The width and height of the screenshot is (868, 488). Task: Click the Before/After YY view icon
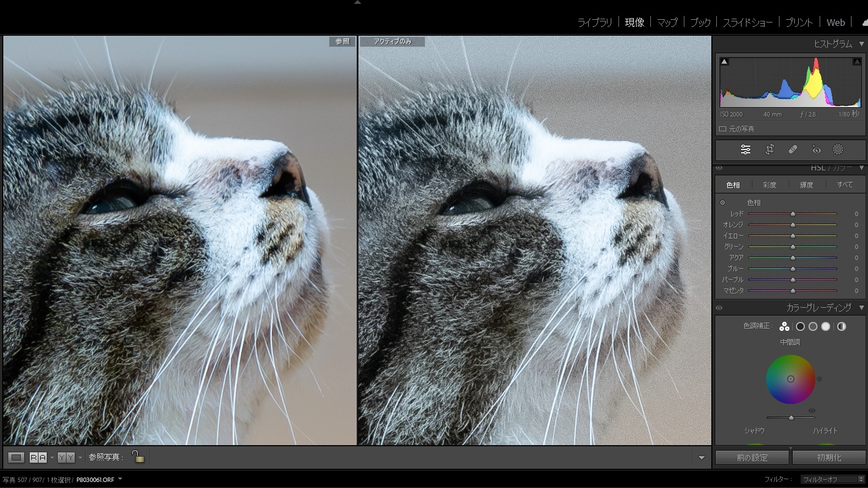(x=66, y=457)
